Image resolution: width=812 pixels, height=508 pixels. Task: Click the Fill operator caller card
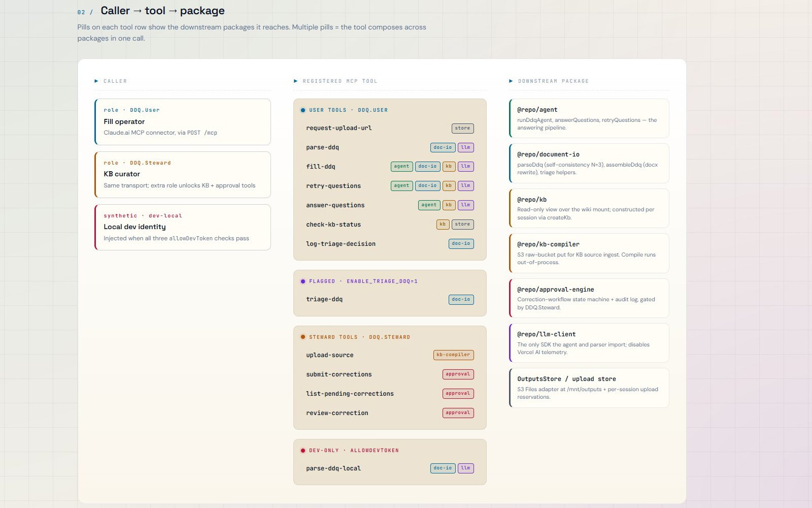183,122
